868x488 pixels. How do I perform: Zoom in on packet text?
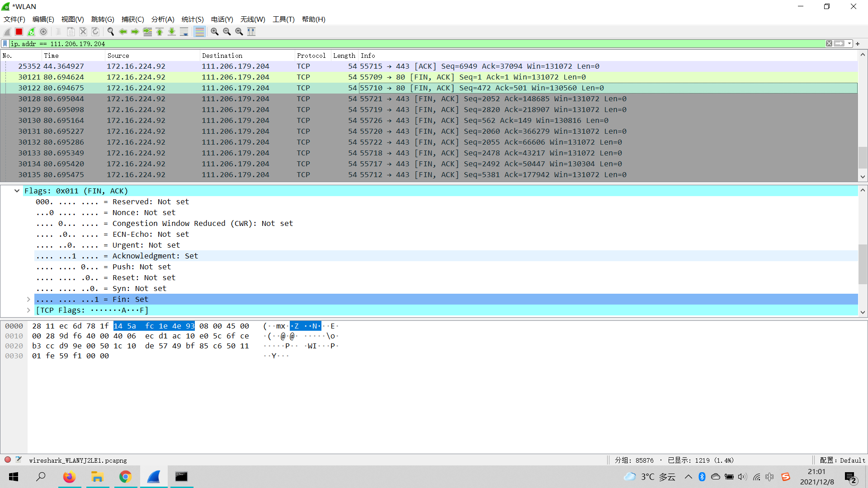pyautogui.click(x=215, y=32)
